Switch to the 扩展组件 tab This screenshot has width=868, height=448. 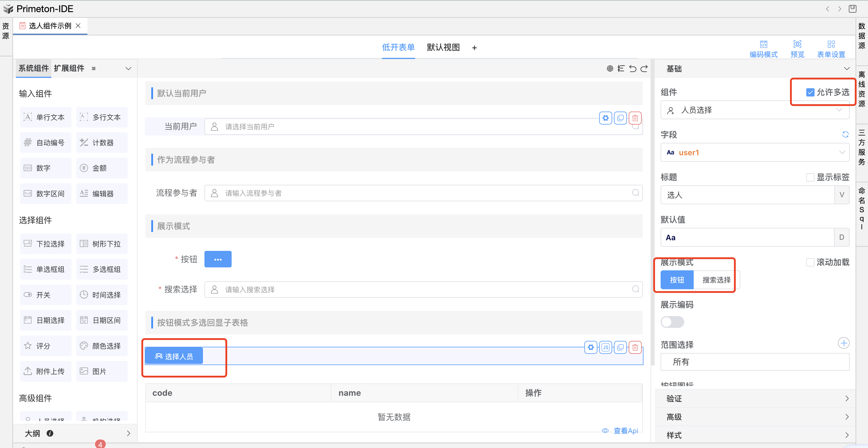[x=69, y=68]
